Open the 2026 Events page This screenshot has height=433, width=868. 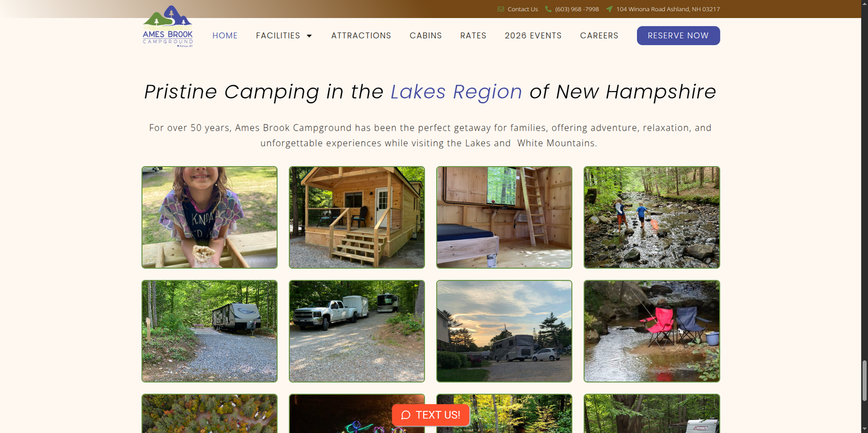pos(533,36)
